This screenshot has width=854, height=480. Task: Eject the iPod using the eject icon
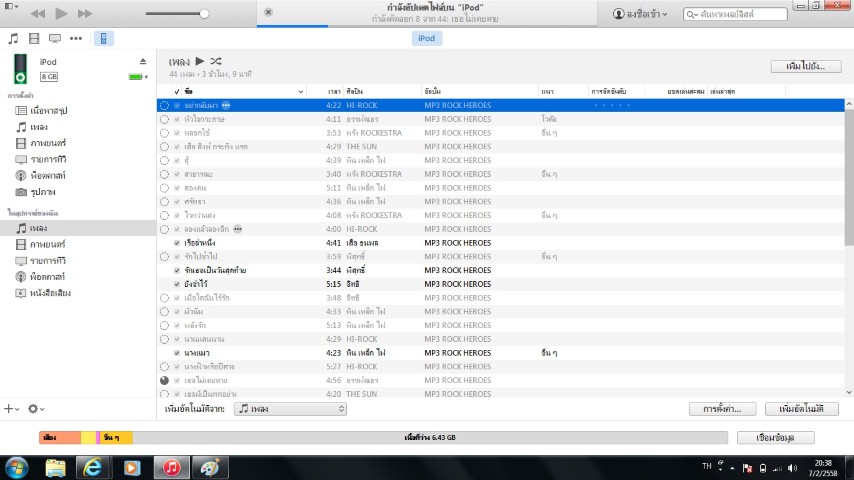tap(142, 62)
